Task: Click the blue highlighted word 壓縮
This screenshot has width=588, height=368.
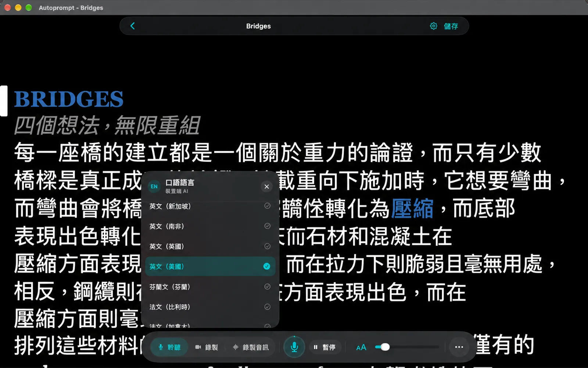Action: [x=412, y=209]
